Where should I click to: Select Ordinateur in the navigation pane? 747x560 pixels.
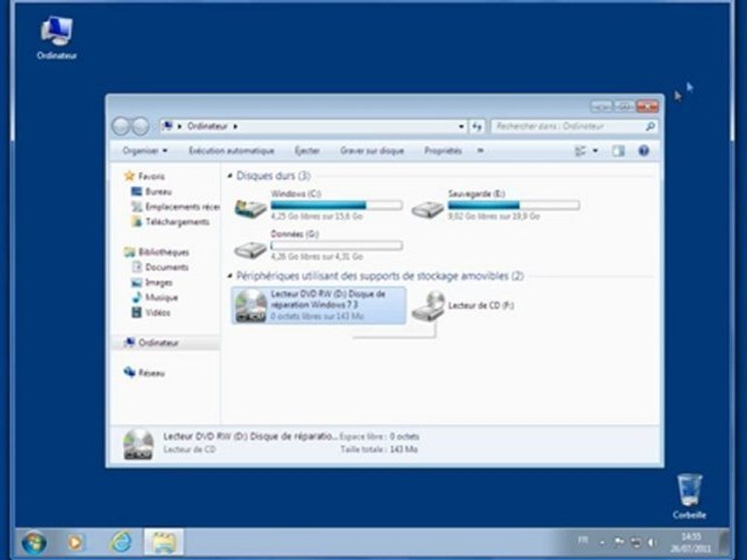point(152,343)
